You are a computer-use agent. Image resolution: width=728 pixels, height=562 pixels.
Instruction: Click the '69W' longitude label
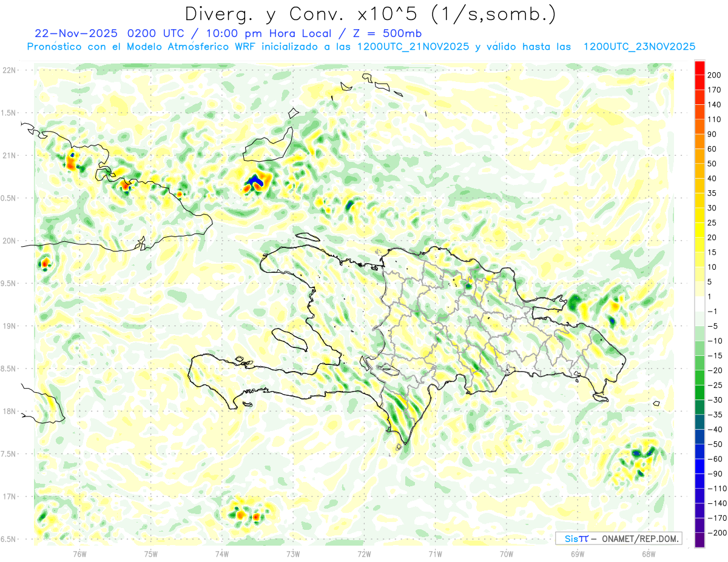pyautogui.click(x=578, y=555)
